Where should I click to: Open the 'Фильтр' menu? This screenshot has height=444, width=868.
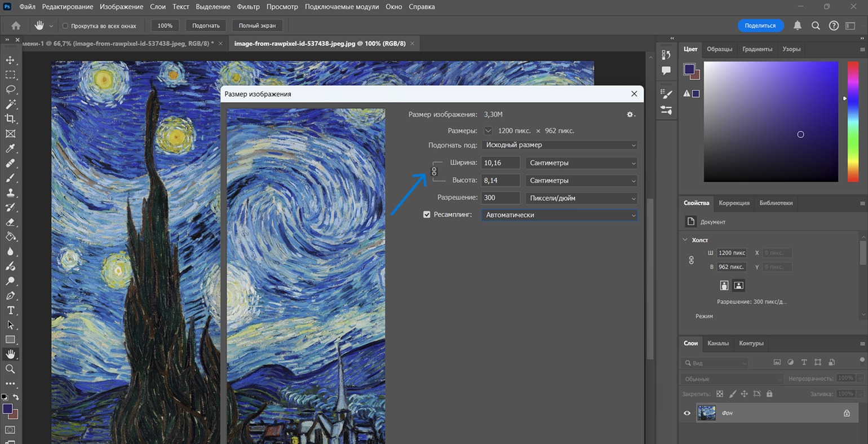click(249, 7)
